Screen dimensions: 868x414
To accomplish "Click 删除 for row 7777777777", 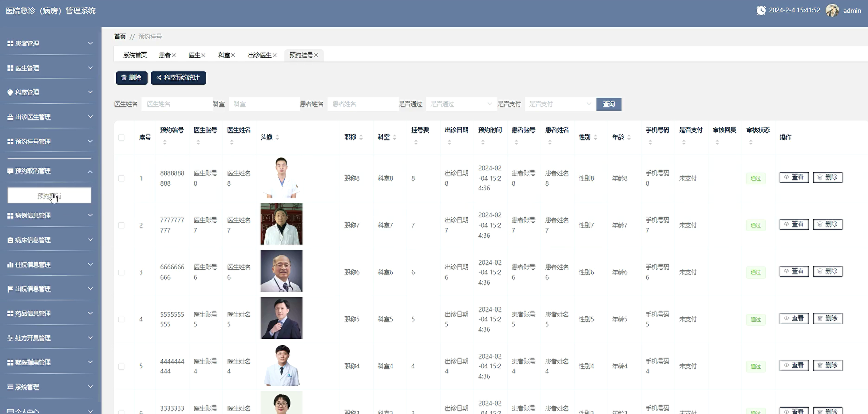I will (827, 224).
